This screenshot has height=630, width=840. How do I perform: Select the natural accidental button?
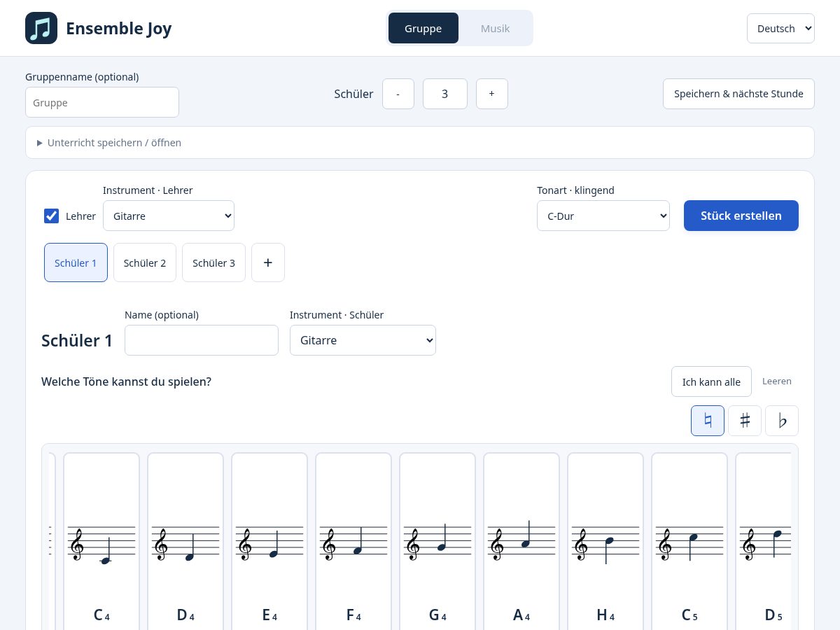pyautogui.click(x=708, y=421)
